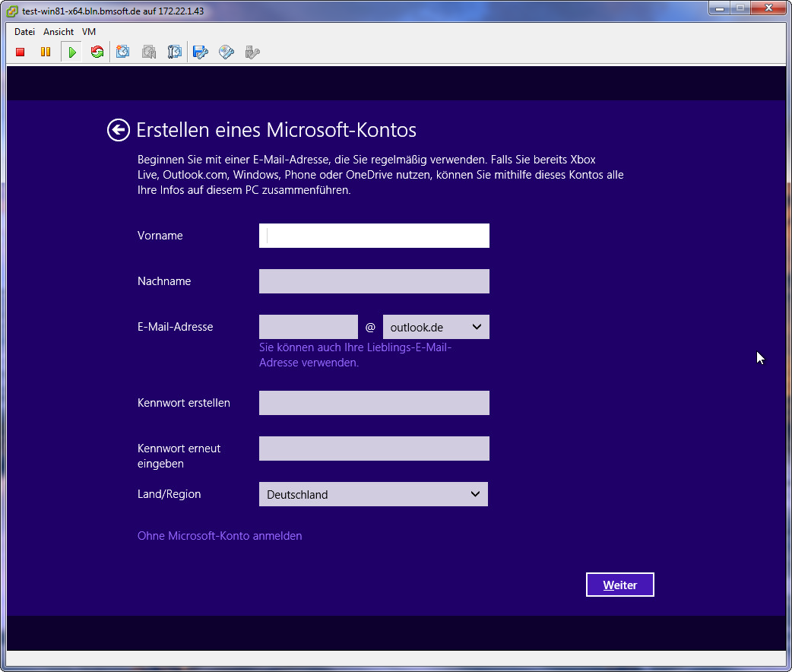Click the 'Erstellen eines Microsoft-Kontos' heading

coord(277,130)
